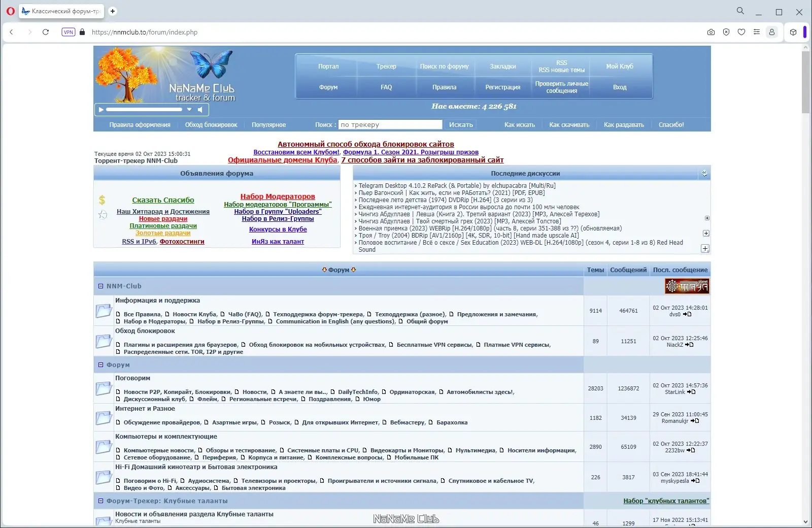This screenshot has height=528, width=812.
Task: Open the FAQ menu item
Action: (386, 87)
